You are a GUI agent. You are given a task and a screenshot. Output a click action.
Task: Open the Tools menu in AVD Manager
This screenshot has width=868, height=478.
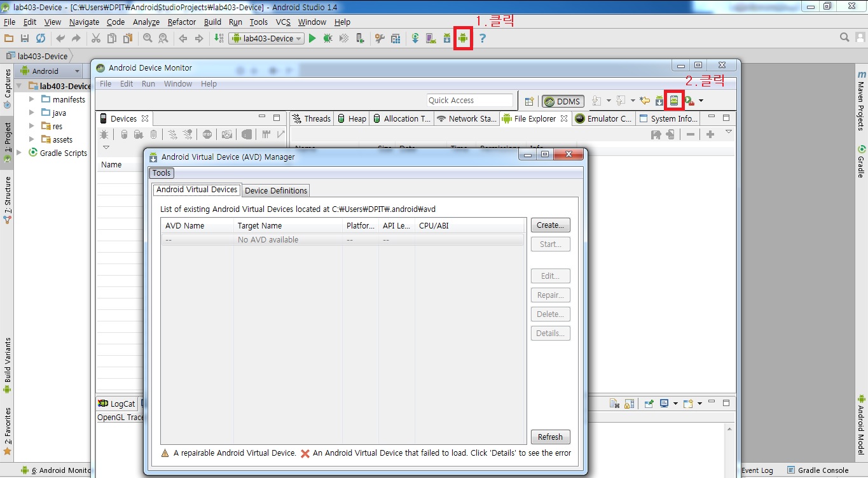162,173
